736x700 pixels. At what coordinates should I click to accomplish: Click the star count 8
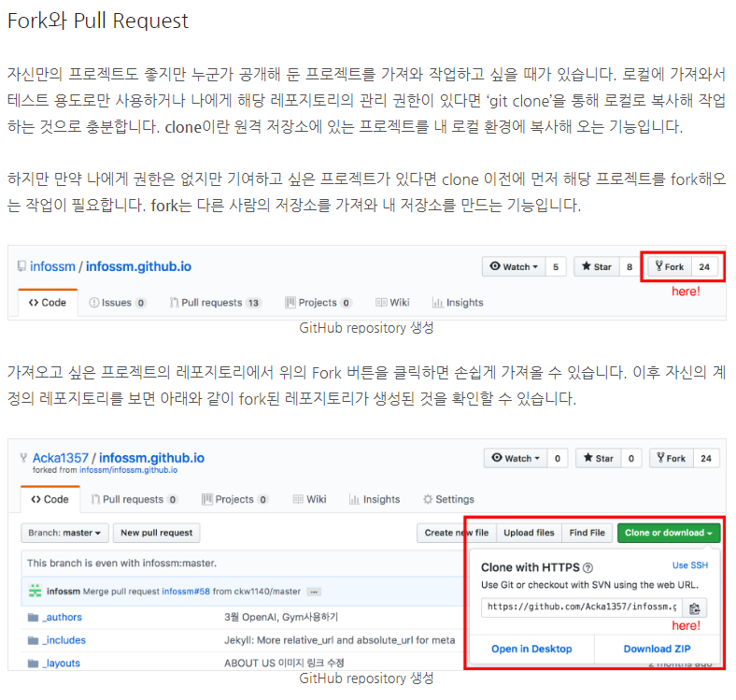(x=630, y=267)
